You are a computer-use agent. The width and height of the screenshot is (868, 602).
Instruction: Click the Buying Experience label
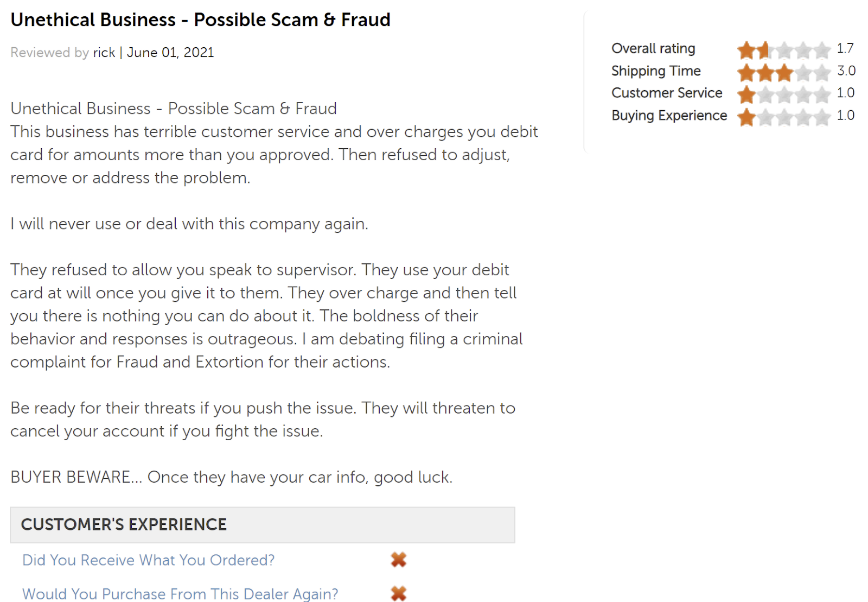pos(669,116)
